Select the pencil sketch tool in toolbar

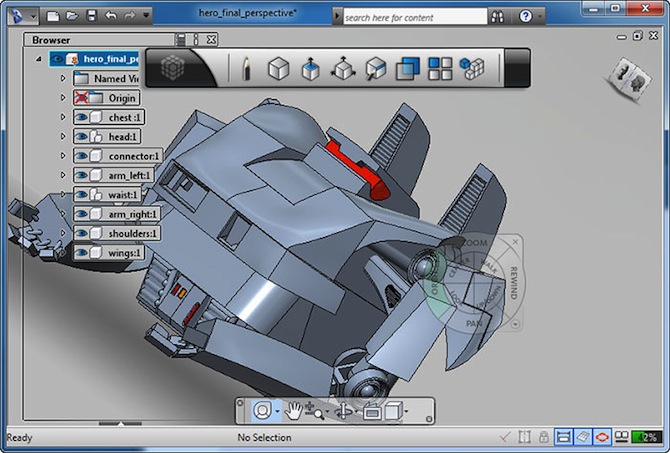pos(246,69)
